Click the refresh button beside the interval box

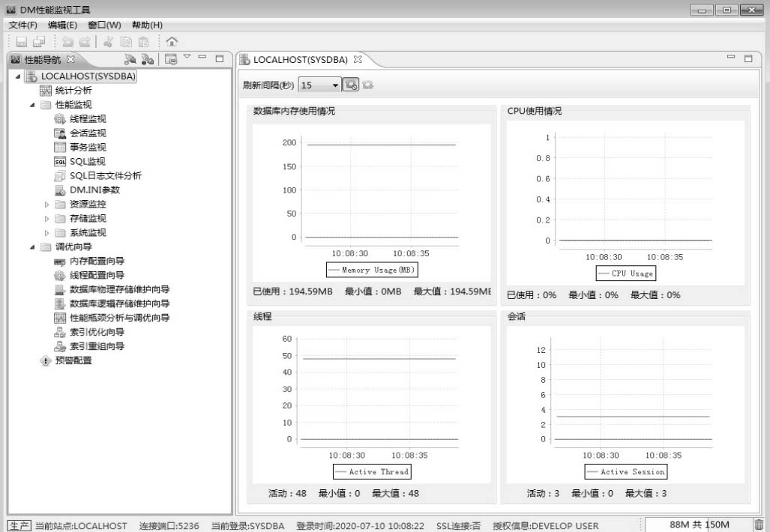coord(350,85)
